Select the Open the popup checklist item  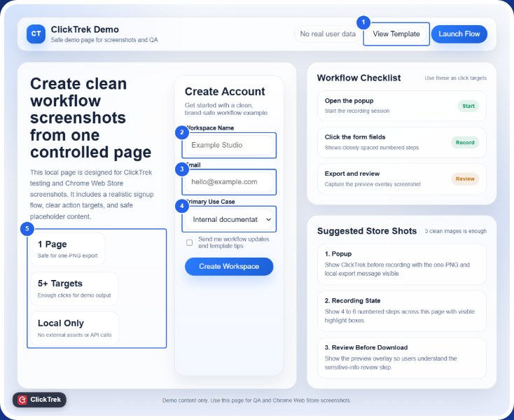pos(401,106)
